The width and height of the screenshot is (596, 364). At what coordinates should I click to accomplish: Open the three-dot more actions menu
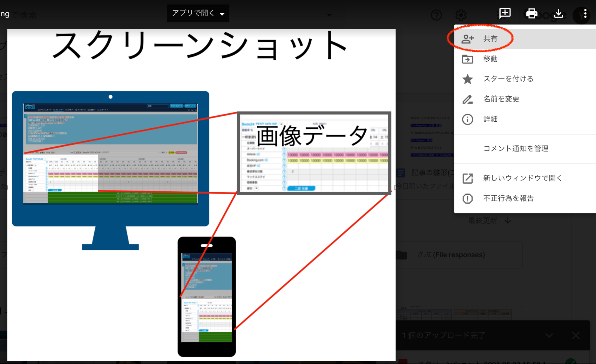[x=585, y=13]
